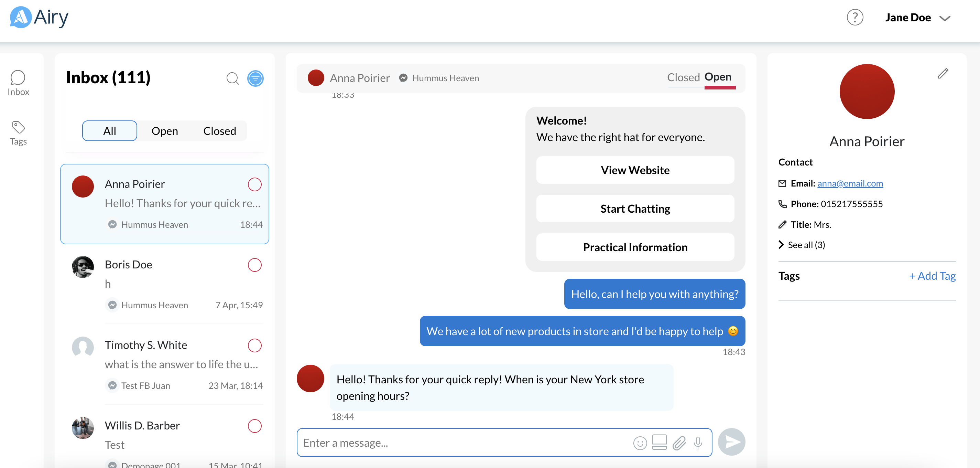Click the inbox search magnifier icon
Viewport: 980px width, 468px height.
coord(232,78)
